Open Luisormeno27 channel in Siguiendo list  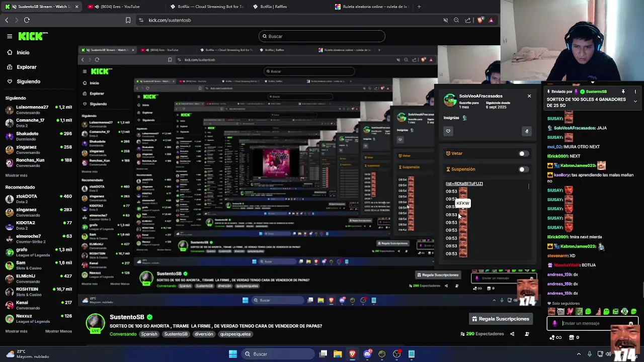click(x=39, y=110)
